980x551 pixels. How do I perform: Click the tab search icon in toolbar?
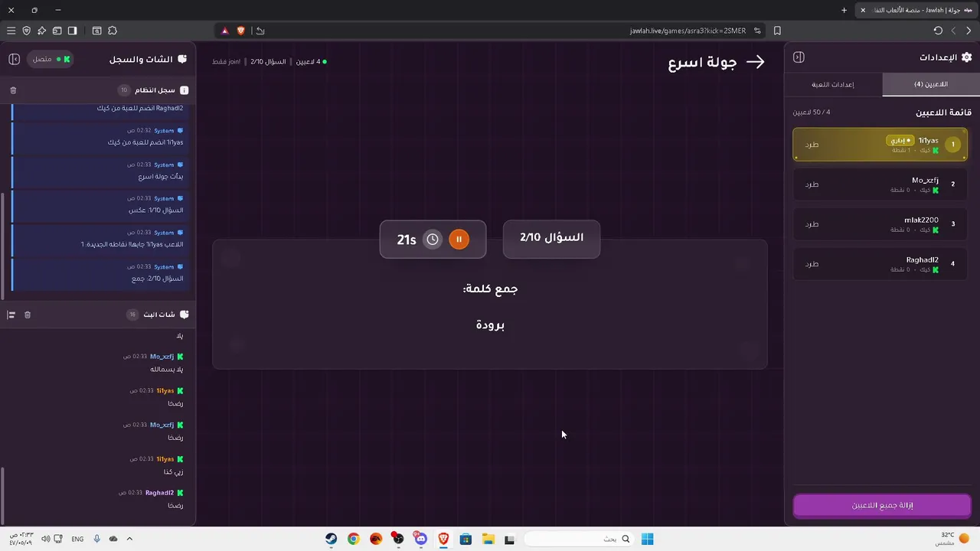[x=96, y=31]
